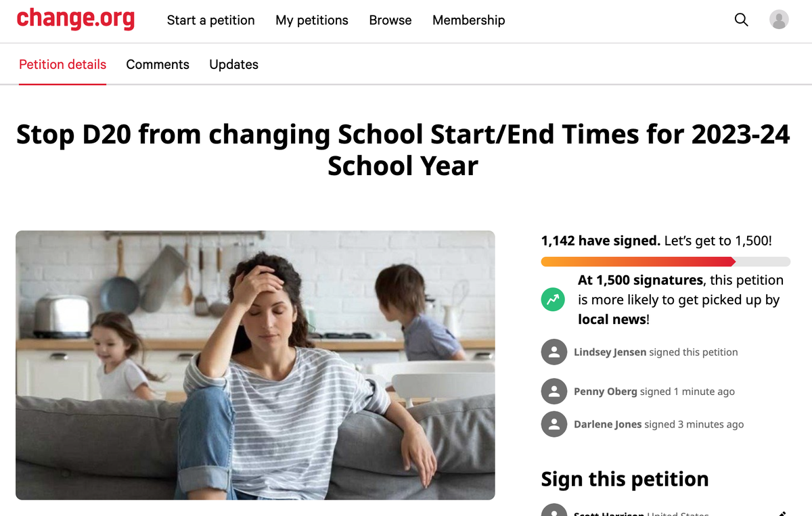Image resolution: width=812 pixels, height=516 pixels.
Task: Open Start a petition
Action: (210, 20)
